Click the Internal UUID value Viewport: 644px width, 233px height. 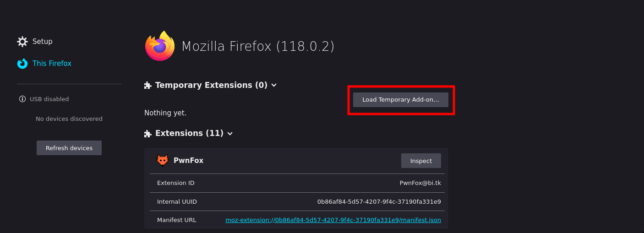[379, 201]
